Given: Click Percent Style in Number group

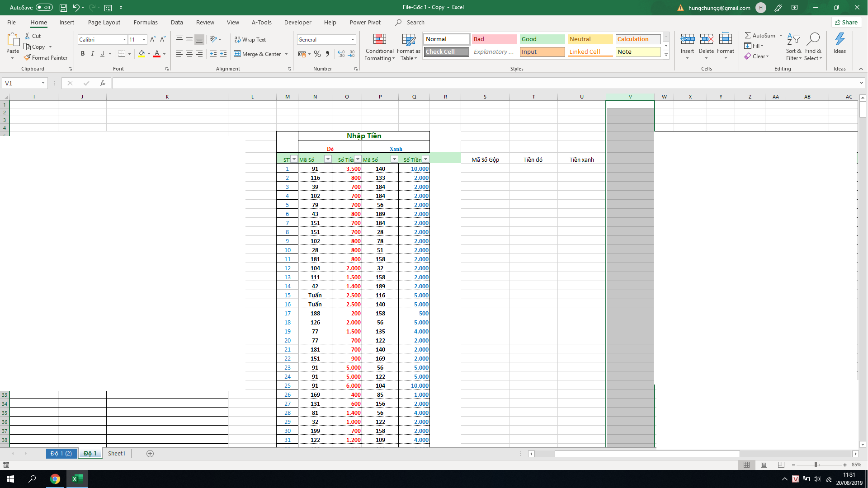Looking at the screenshot, I should point(317,54).
